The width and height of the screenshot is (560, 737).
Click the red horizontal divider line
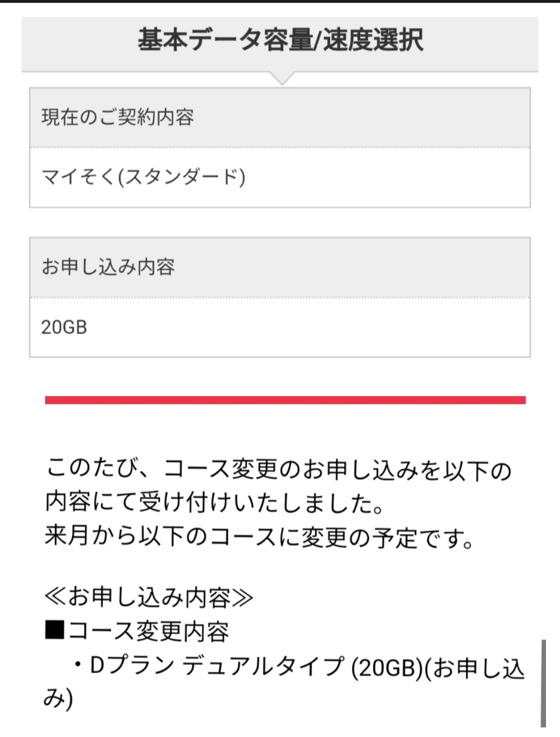point(285,400)
